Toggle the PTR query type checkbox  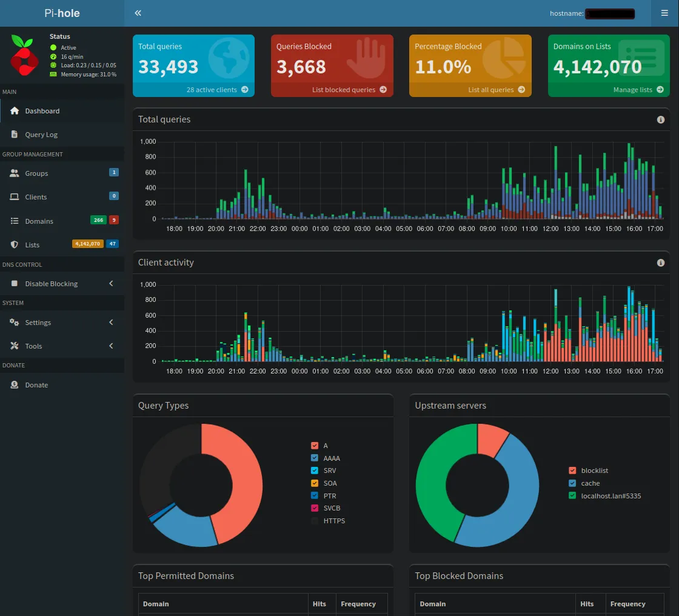click(315, 495)
